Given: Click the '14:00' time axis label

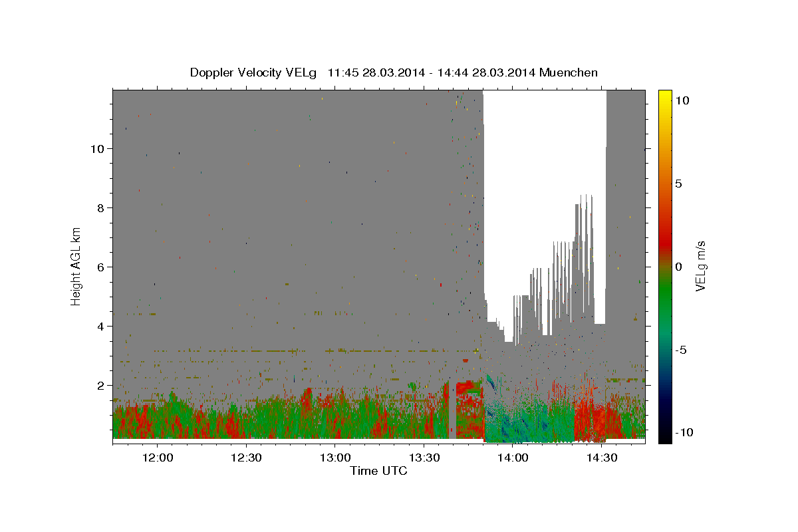Looking at the screenshot, I should pyautogui.click(x=513, y=458).
